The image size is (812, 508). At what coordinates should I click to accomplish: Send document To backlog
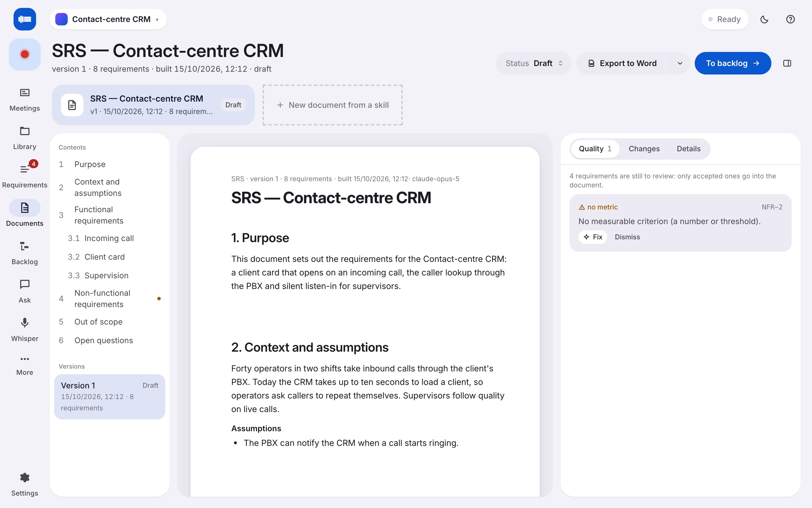(732, 63)
